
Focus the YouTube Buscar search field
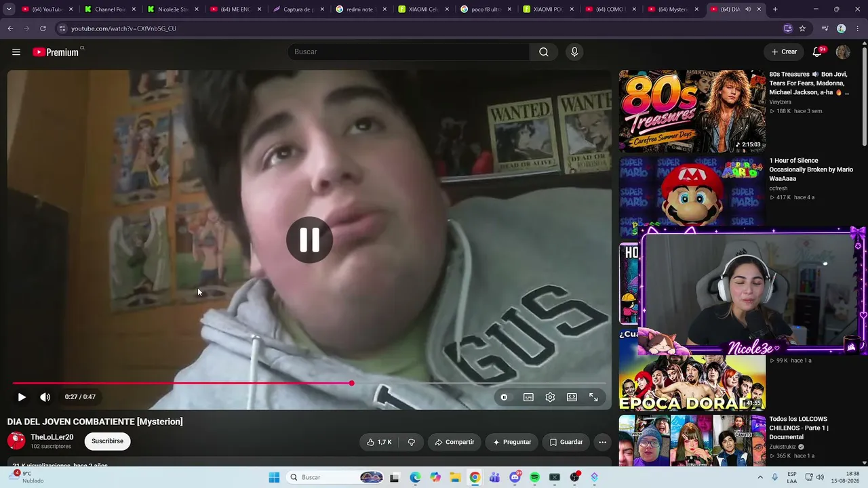[409, 52]
